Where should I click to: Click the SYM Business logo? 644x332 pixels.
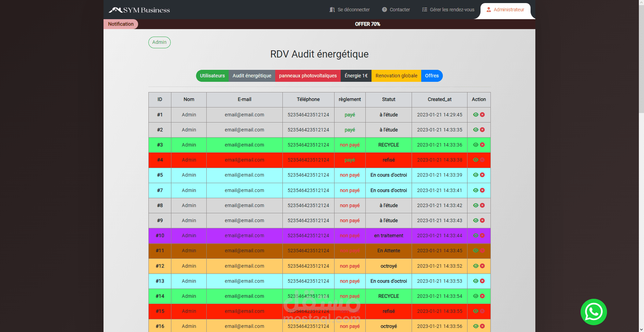click(139, 10)
